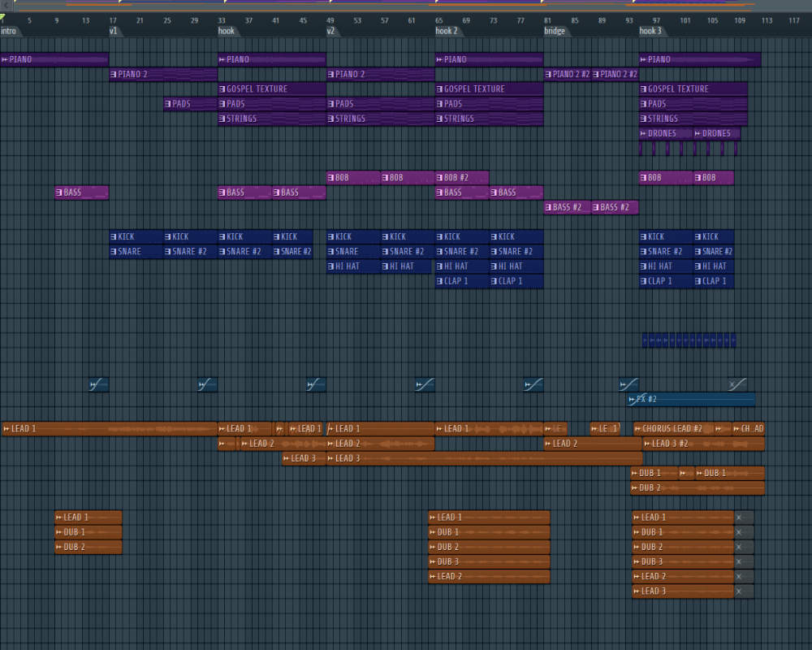Select the short PADS clip in v1

click(191, 104)
